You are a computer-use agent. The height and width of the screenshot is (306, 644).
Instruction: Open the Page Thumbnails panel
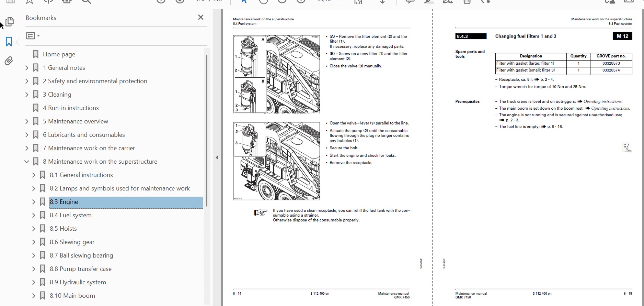pos(9,22)
